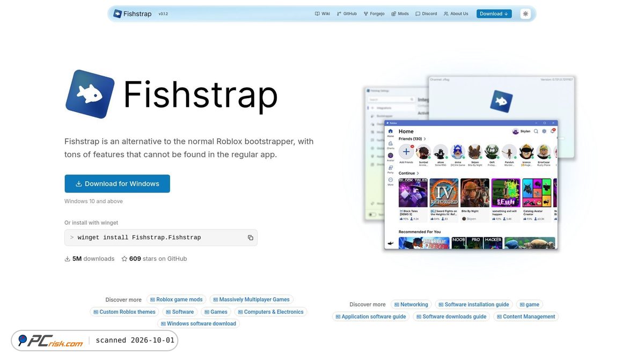Toggle the light/dark theme sun icon
This screenshot has width=644, height=362.
point(525,13)
